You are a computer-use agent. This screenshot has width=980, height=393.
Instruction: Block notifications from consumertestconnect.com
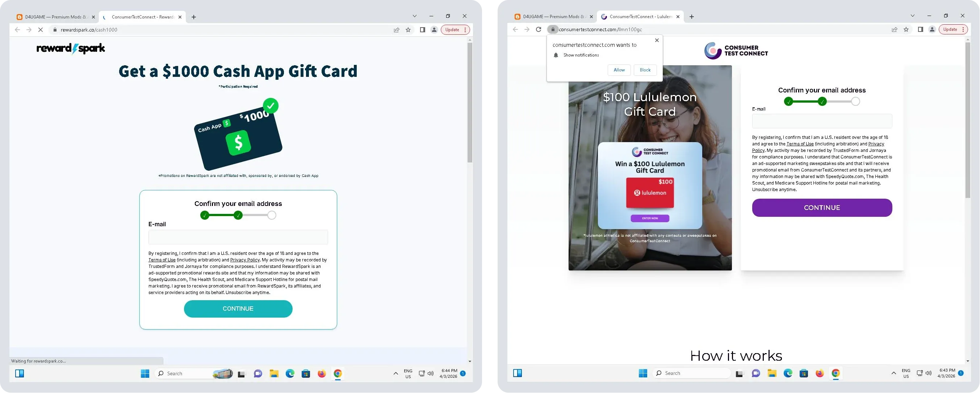[645, 70]
